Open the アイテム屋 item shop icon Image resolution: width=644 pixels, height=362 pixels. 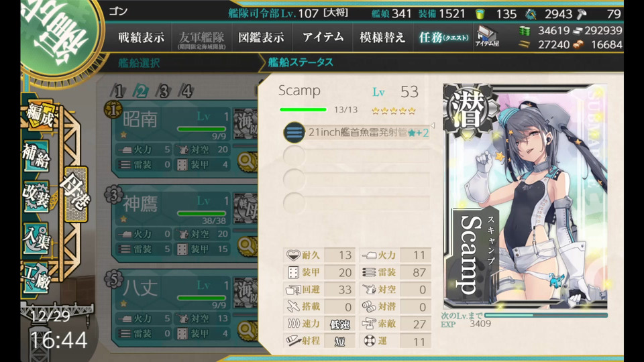487,36
